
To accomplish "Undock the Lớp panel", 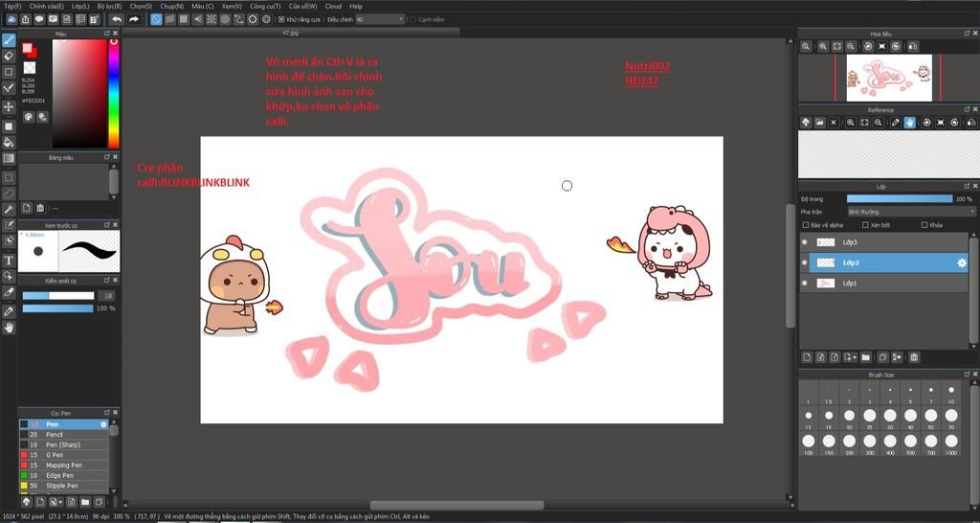I will click(967, 187).
